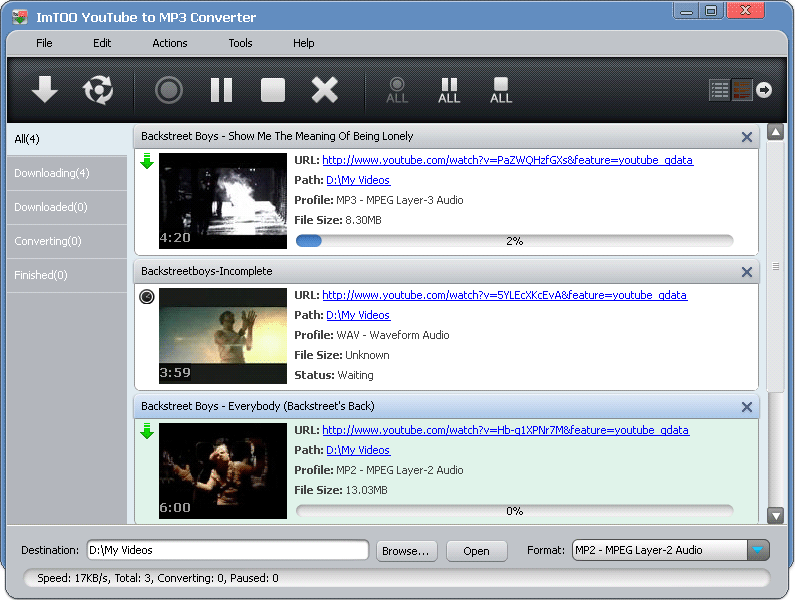795x600 pixels.
Task: Click green download status icon of Everybody task
Action: 147,431
